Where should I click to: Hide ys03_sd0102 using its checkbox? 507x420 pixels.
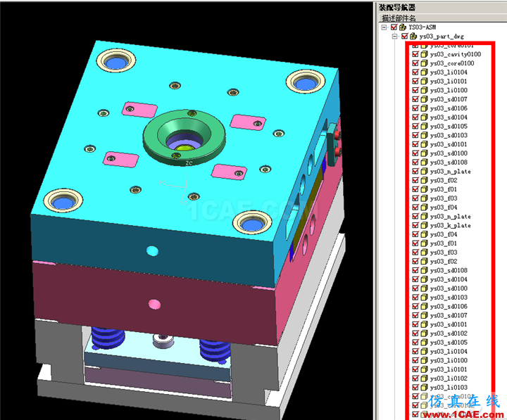coord(415,333)
